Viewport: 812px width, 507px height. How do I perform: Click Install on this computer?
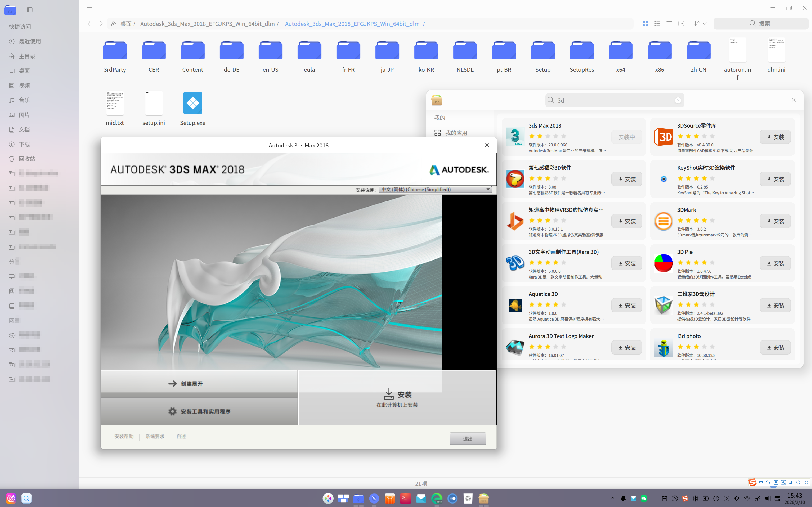[397, 398]
